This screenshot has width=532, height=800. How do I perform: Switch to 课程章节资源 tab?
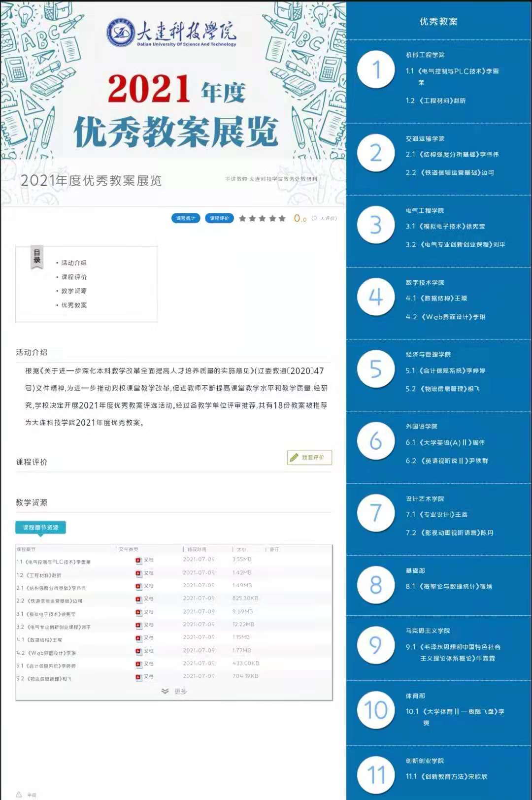click(x=40, y=528)
